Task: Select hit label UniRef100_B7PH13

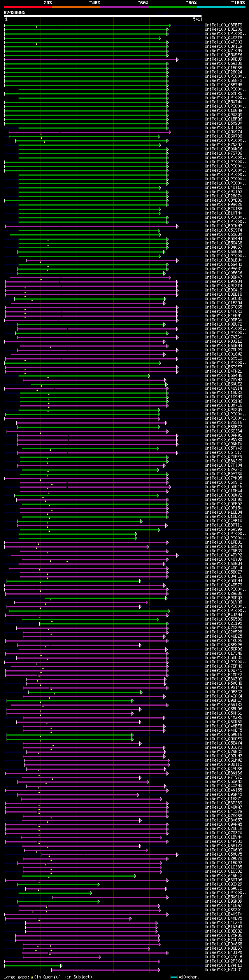Action: (223, 966)
